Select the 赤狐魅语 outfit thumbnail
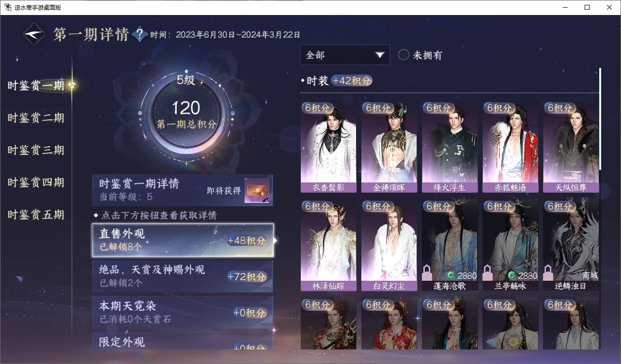Viewport: 621px width, 364px height. (510, 147)
